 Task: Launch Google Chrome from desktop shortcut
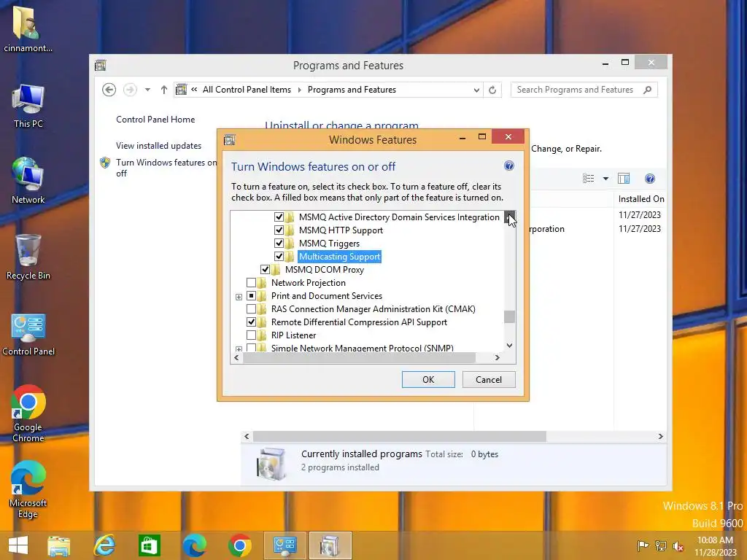28,413
